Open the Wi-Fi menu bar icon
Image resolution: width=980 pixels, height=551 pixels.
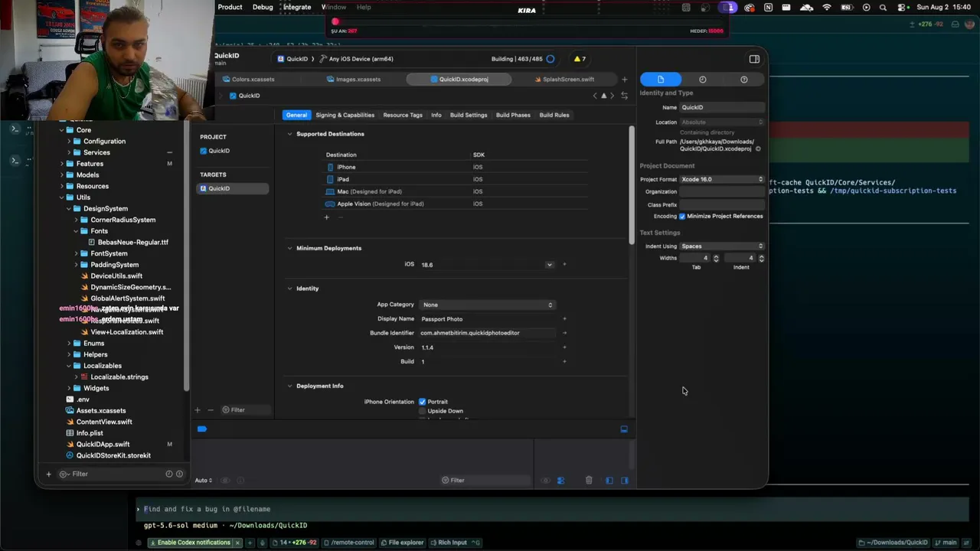click(827, 8)
